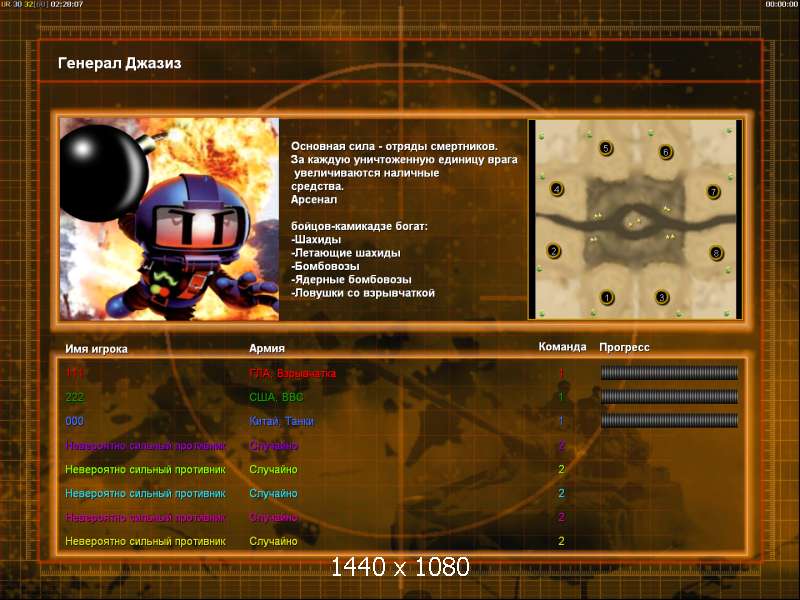Click team number 2 in the bottom row
Image resolution: width=800 pixels, height=600 pixels.
tap(561, 541)
